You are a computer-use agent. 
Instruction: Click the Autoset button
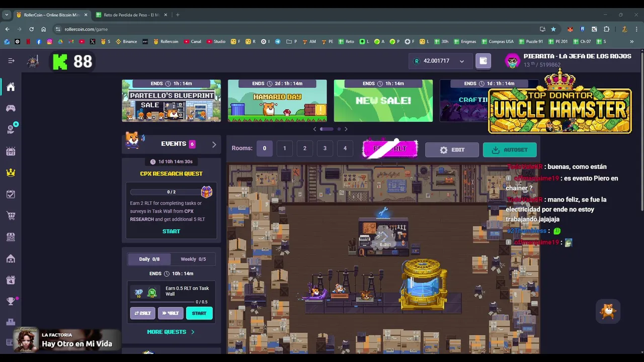[x=510, y=150]
